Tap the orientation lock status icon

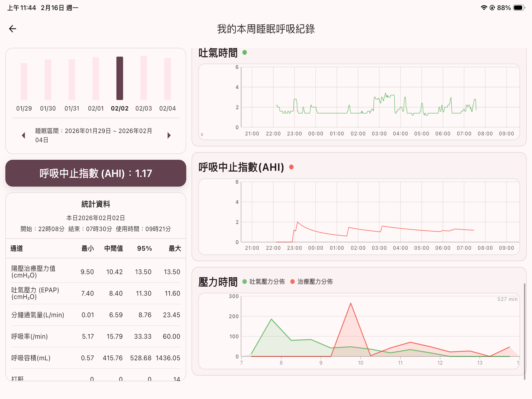pyautogui.click(x=492, y=8)
